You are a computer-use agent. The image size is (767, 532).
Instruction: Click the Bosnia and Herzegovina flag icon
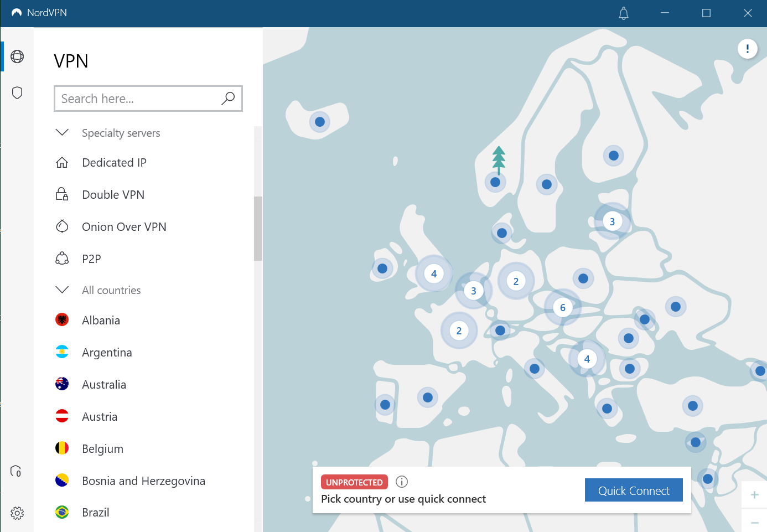[x=62, y=480]
